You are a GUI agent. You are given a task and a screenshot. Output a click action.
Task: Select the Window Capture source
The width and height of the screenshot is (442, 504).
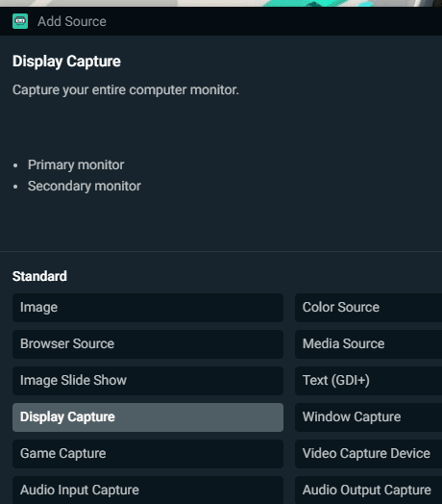click(x=368, y=417)
